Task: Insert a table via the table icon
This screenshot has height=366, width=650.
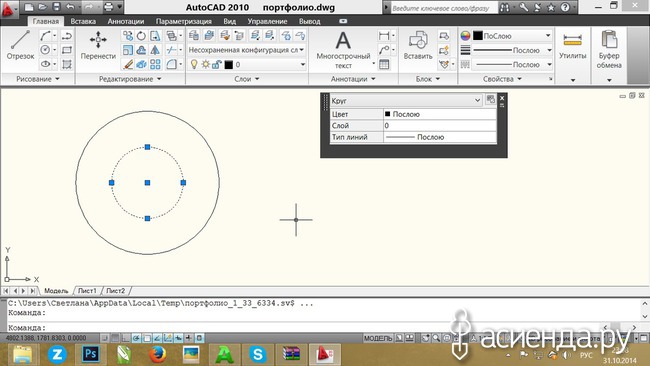Action: [x=384, y=64]
